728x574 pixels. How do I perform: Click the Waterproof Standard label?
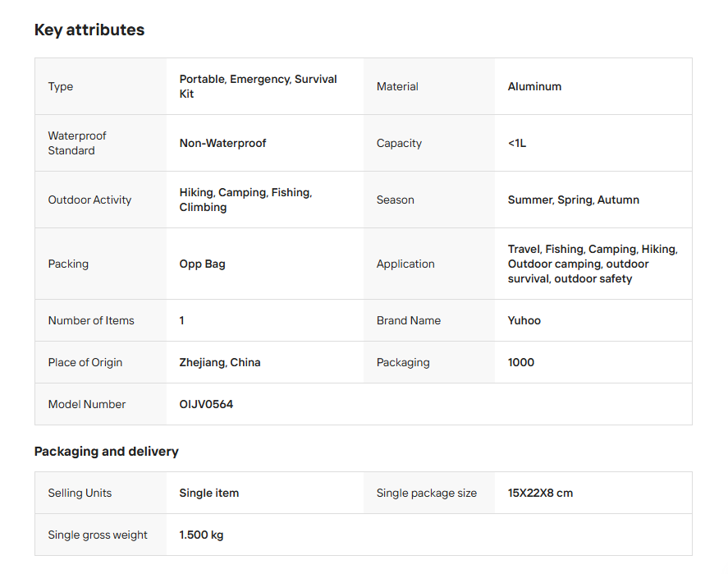point(77,143)
